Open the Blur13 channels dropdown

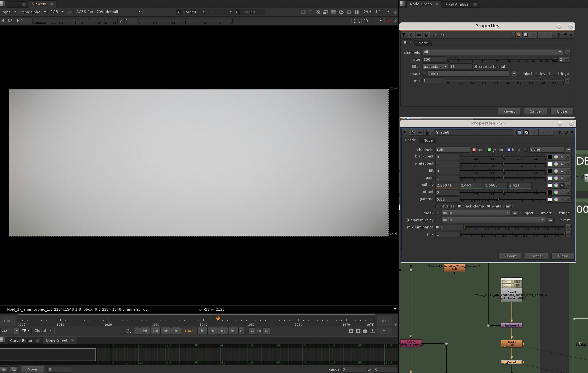(x=492, y=52)
